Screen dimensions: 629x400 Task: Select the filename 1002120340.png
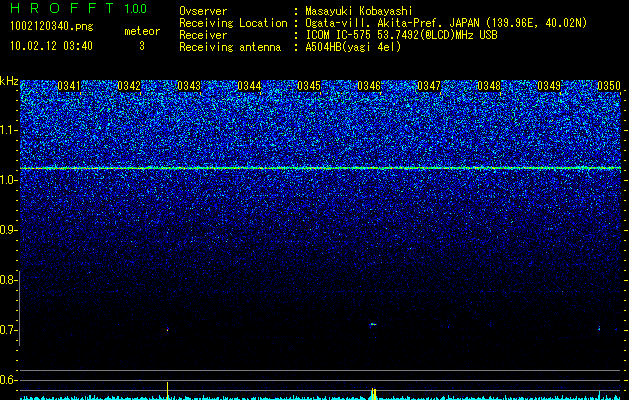click(x=52, y=27)
